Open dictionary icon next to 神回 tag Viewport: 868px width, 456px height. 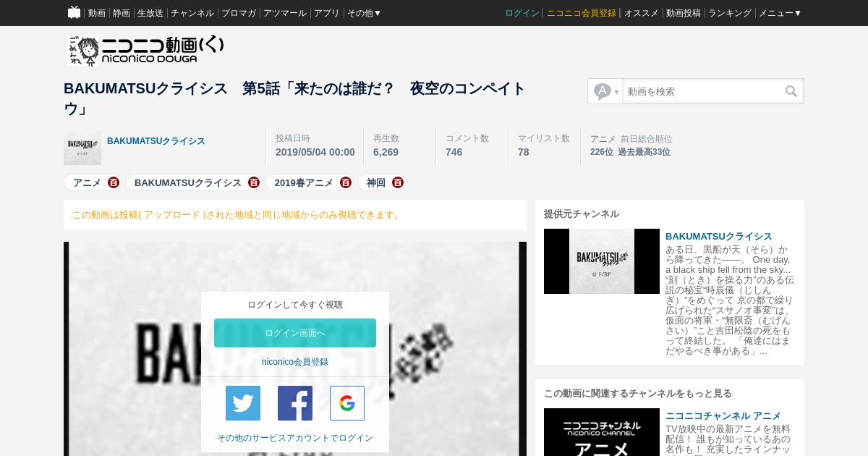coord(398,182)
